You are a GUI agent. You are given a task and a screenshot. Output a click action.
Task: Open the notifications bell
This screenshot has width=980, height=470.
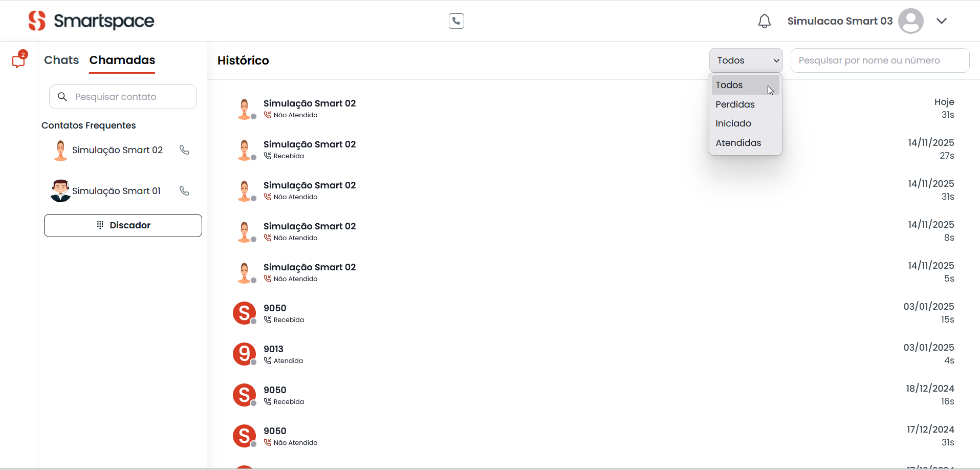tap(764, 21)
